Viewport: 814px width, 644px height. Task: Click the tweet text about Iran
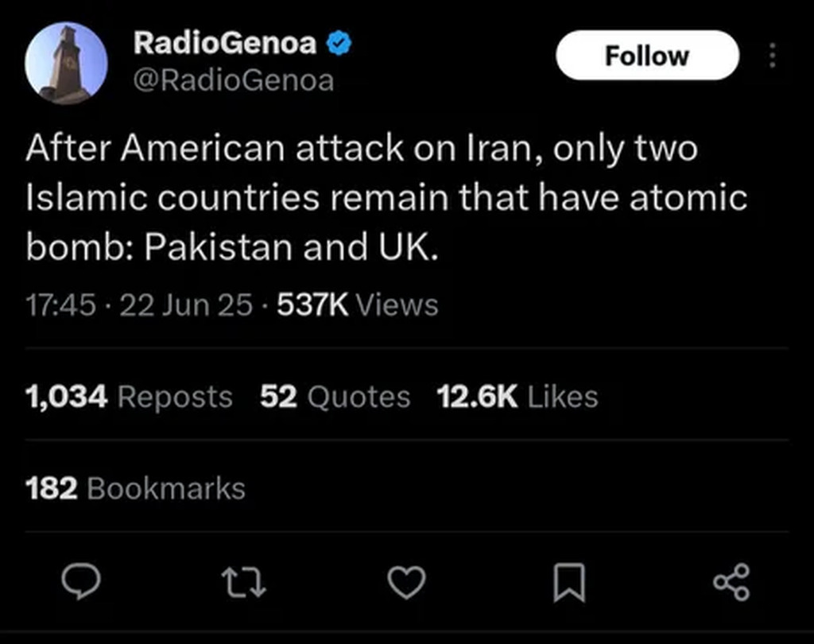387,197
